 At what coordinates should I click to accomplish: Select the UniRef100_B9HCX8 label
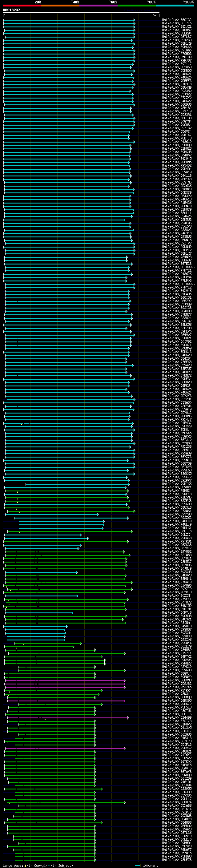click(177, 47)
